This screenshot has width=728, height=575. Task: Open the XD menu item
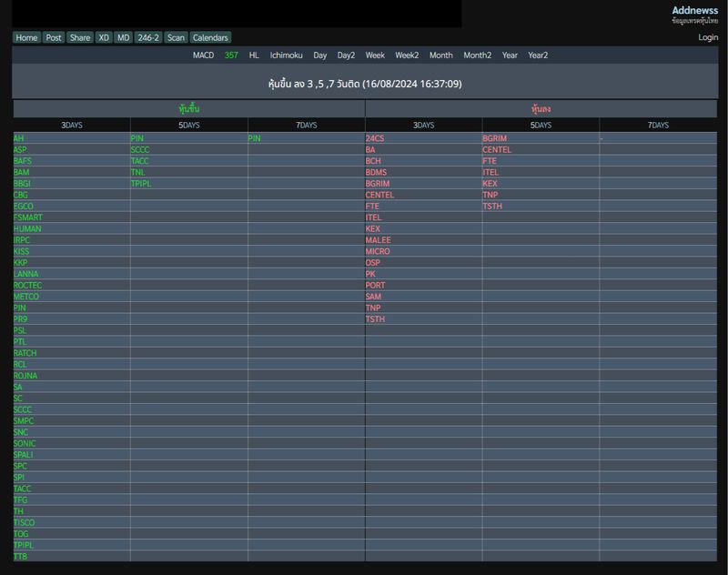pos(104,37)
